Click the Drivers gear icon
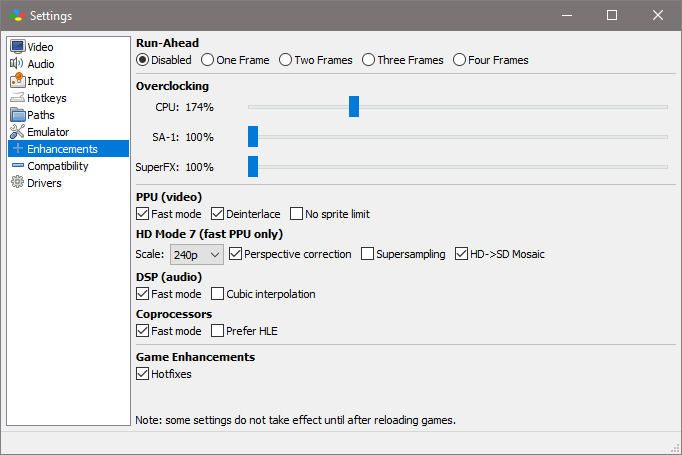The width and height of the screenshot is (682, 455). point(17,182)
